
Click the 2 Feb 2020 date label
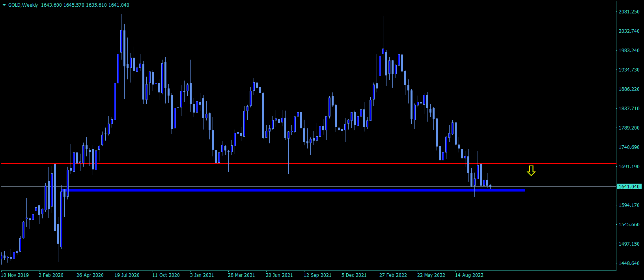[51, 275]
